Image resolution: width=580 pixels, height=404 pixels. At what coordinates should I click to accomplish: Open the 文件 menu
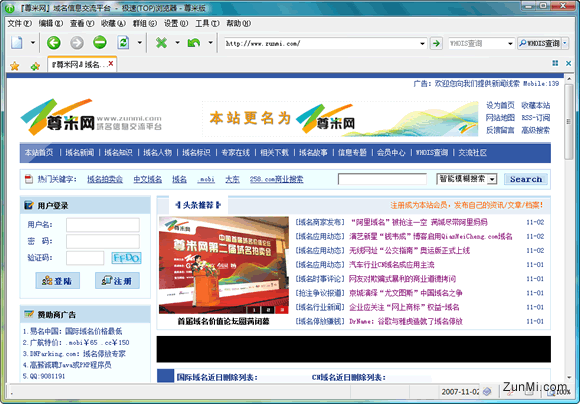click(x=19, y=23)
